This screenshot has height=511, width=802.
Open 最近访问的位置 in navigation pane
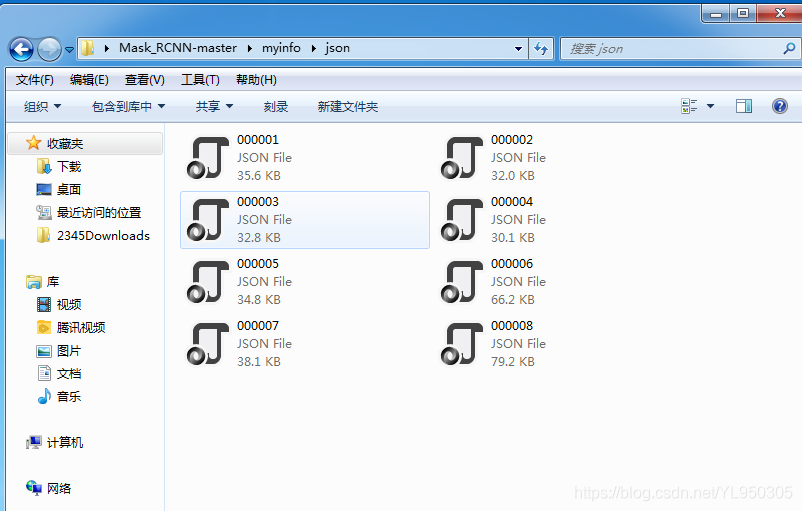(99, 212)
